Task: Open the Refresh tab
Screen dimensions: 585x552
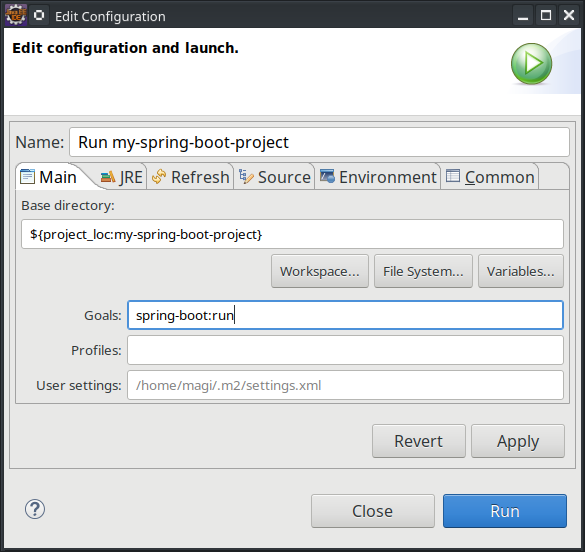Action: [190, 177]
